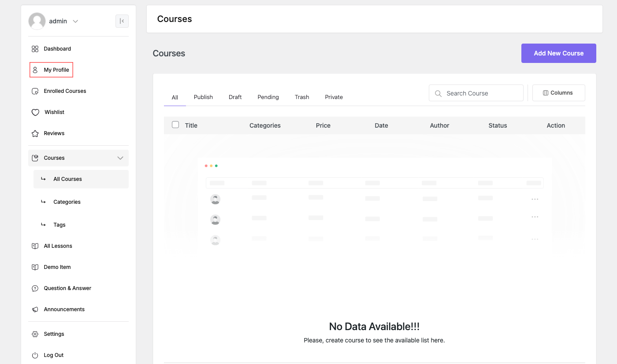Open the admin user dropdown chevron

click(75, 22)
